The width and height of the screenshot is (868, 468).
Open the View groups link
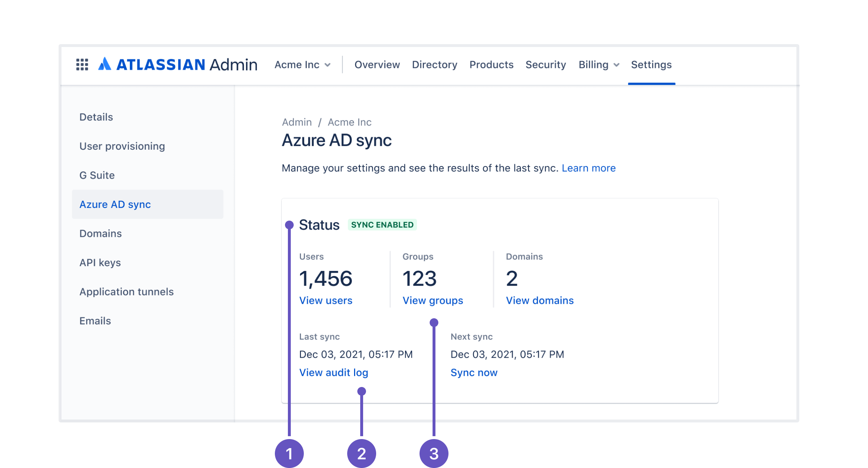click(x=433, y=301)
